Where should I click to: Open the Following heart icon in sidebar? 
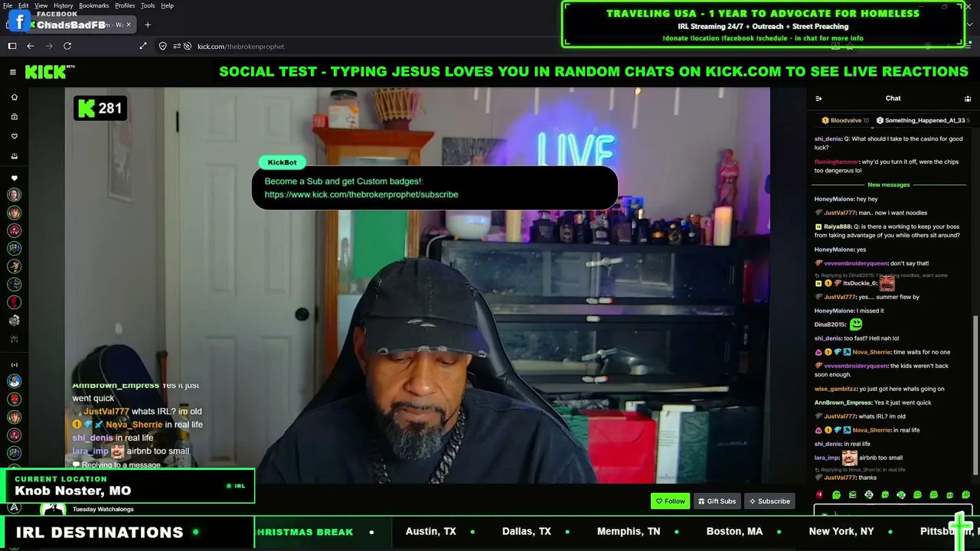coord(14,136)
